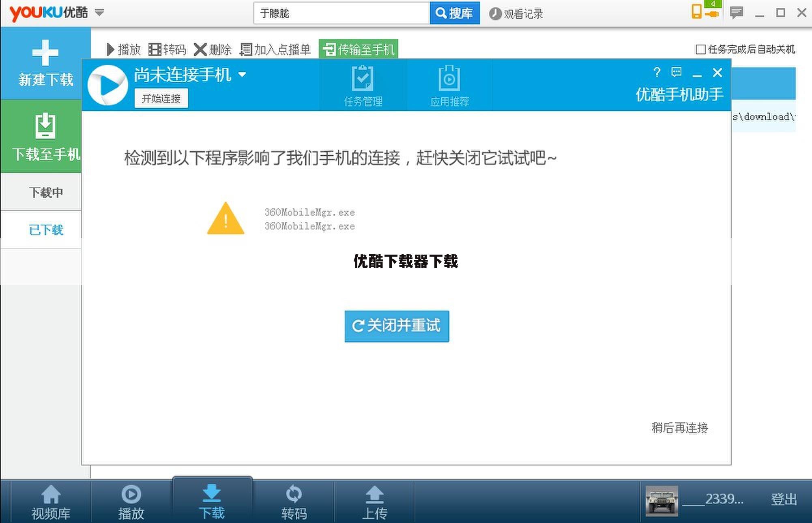Click the user avatar thumbnail
The image size is (812, 523).
click(x=662, y=501)
